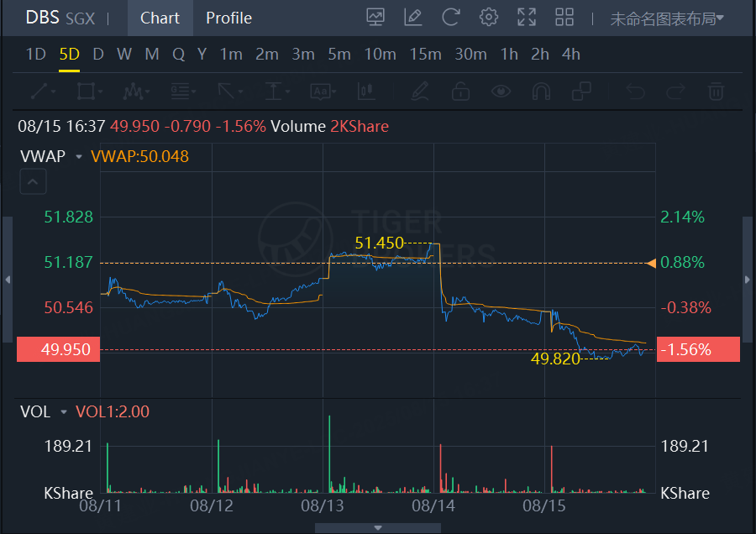Image resolution: width=756 pixels, height=534 pixels.
Task: Collapse indicator panel with the up chevron
Action: 33,181
